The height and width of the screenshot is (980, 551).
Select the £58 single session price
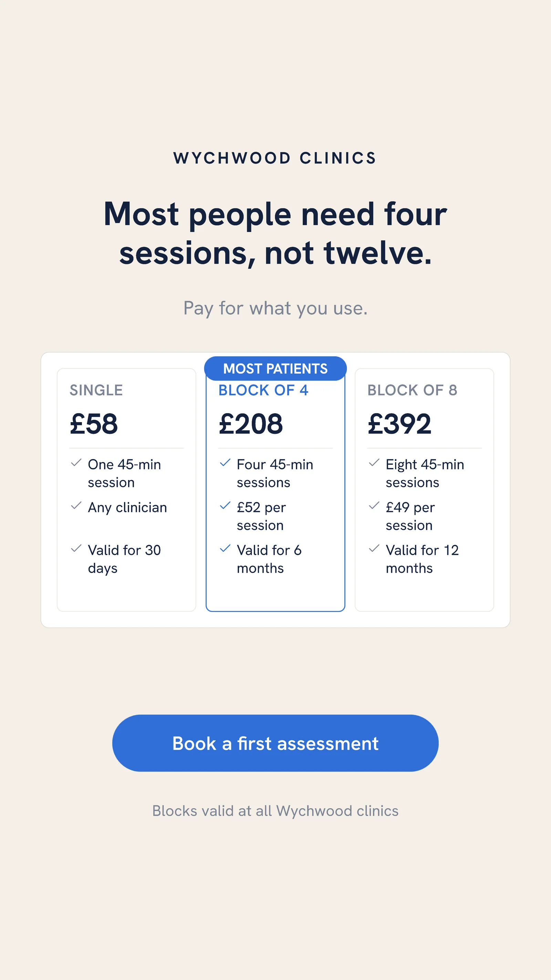94,424
